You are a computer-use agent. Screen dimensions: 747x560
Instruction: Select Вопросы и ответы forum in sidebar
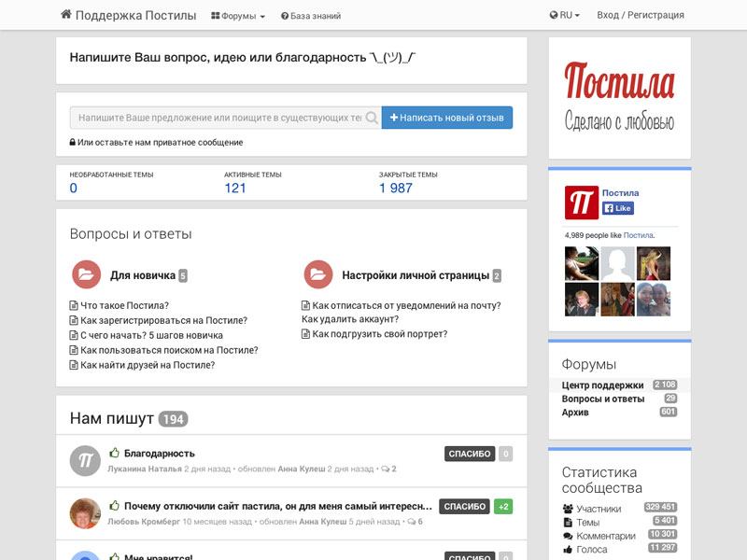(x=603, y=399)
